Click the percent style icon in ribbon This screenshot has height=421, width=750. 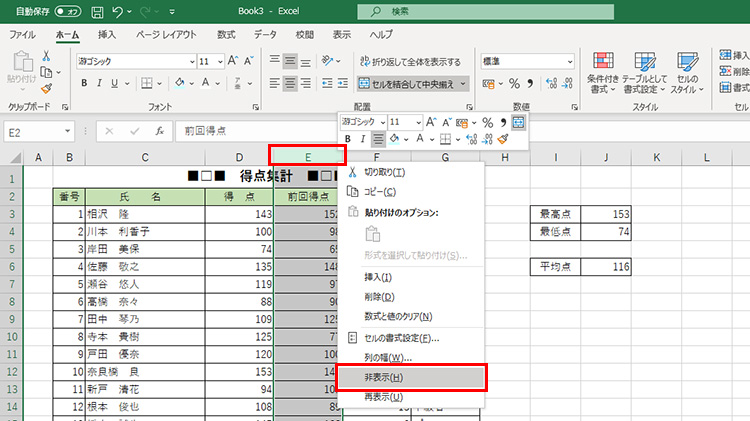(514, 84)
